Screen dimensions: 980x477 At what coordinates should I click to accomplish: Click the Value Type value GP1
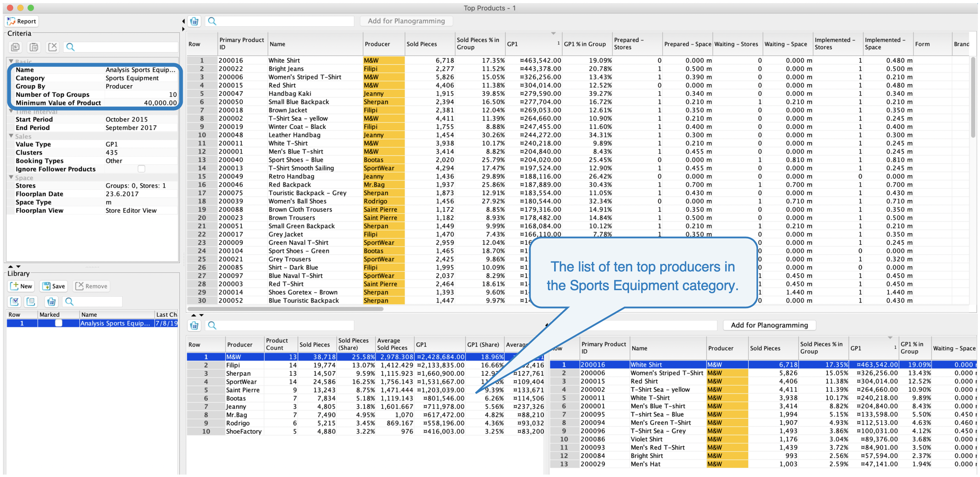click(111, 145)
